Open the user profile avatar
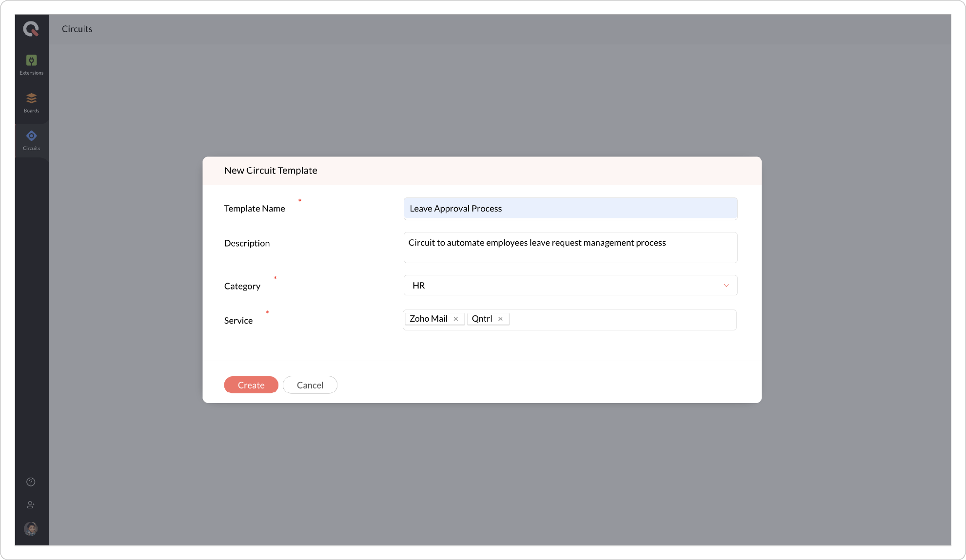 pyautogui.click(x=31, y=528)
